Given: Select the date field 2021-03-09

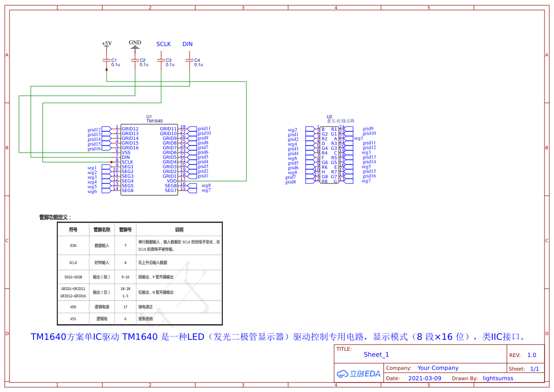Looking at the screenshot, I should point(425,378).
